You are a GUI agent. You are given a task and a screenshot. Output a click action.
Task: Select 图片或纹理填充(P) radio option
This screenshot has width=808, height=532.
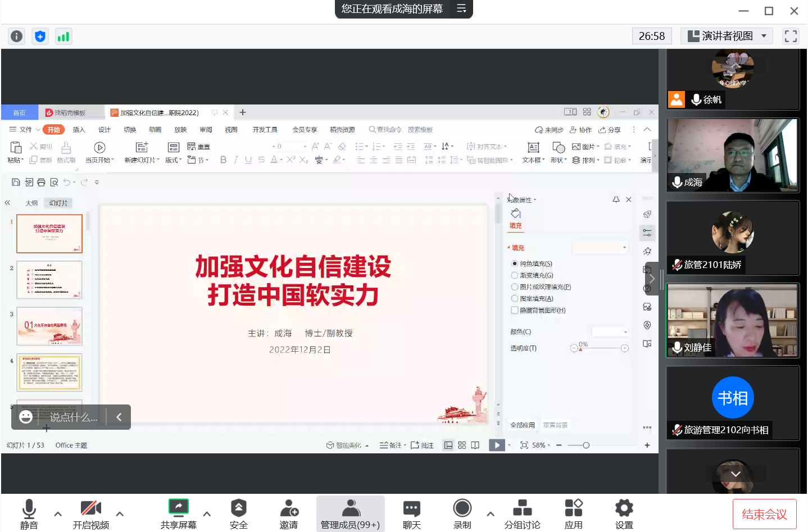pyautogui.click(x=515, y=287)
